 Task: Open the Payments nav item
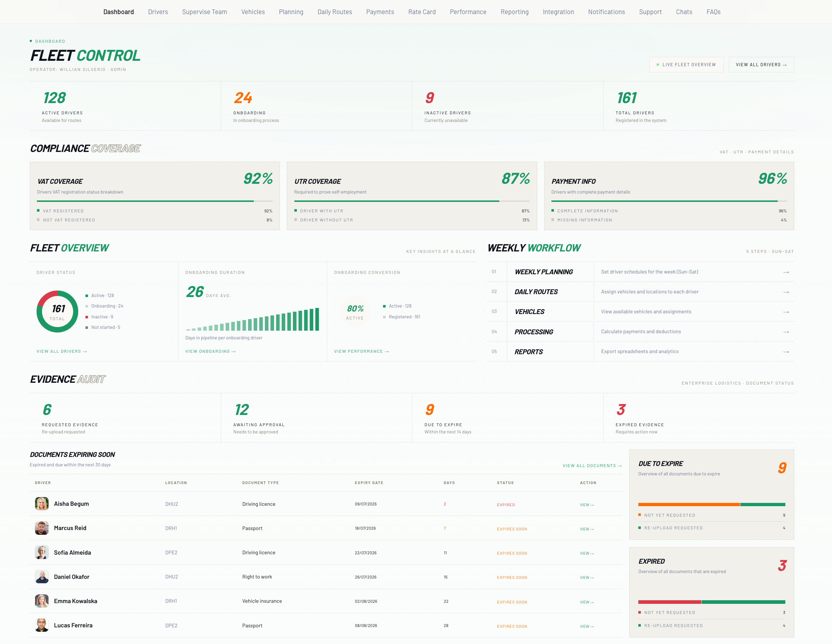[x=380, y=12]
